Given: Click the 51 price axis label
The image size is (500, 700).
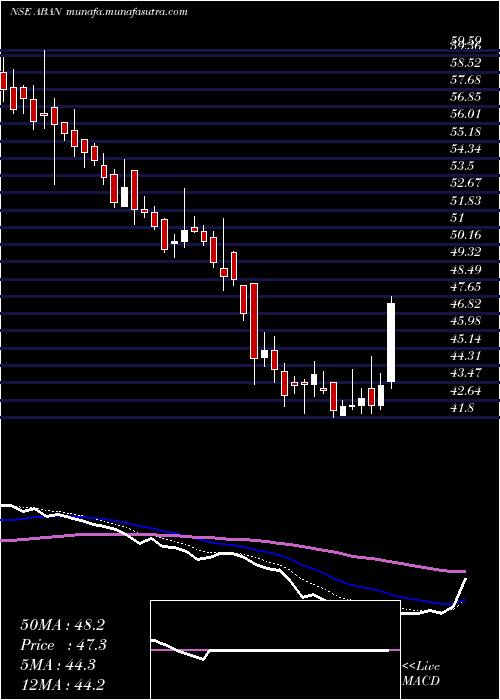Looking at the screenshot, I should 458,217.
